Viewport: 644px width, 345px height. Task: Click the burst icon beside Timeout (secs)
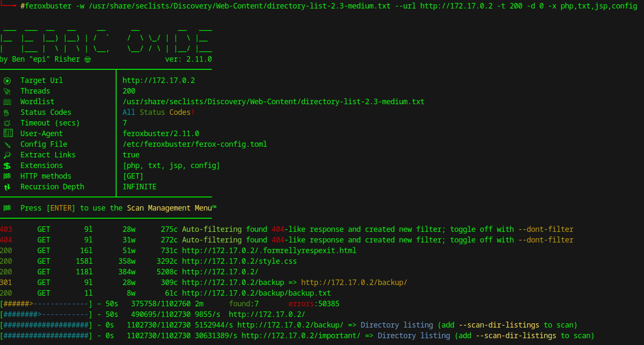[x=7, y=123]
